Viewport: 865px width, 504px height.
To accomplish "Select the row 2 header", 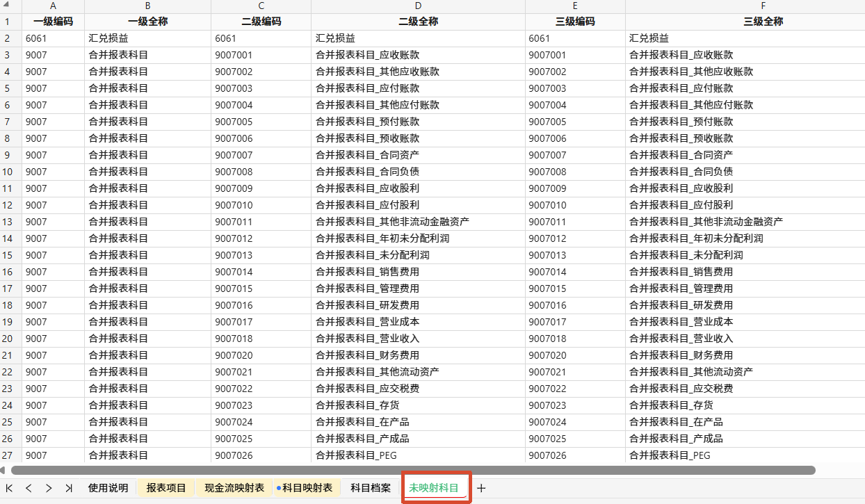I will (x=10, y=38).
